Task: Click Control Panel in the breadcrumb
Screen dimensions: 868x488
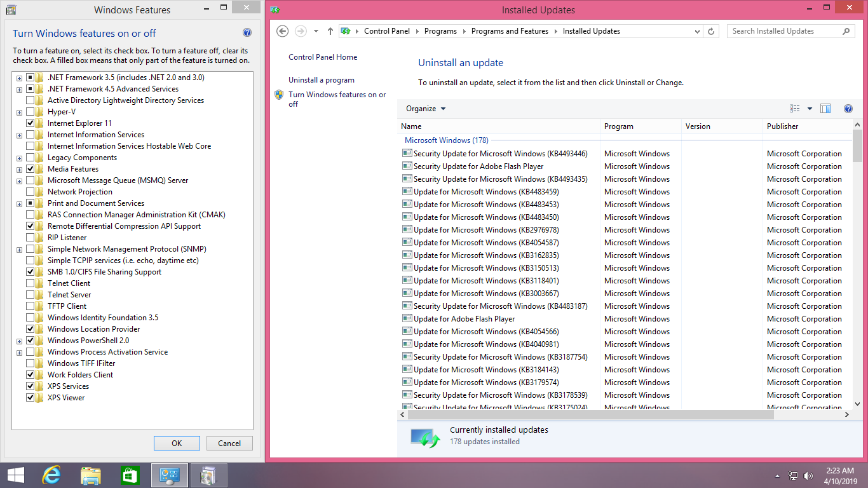Action: (386, 31)
